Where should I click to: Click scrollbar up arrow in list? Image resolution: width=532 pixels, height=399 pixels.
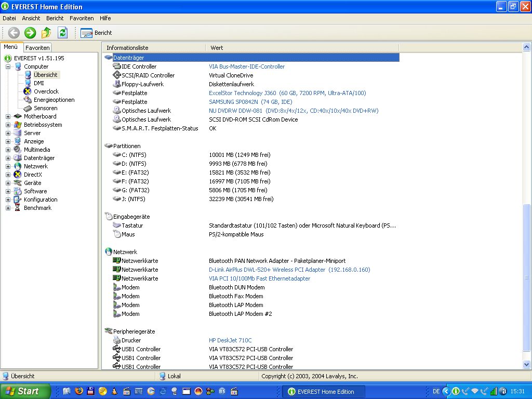point(526,47)
